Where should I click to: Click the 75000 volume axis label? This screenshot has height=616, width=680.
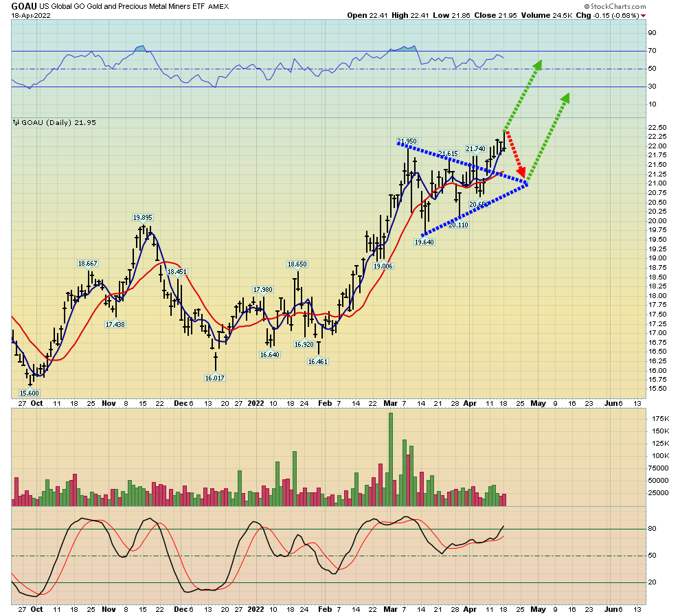tap(658, 468)
